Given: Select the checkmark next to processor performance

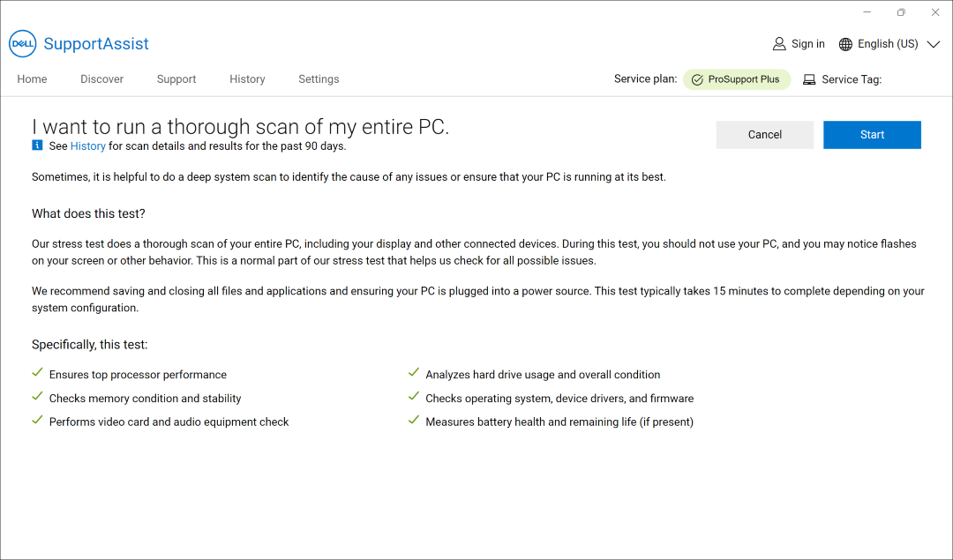Looking at the screenshot, I should pos(37,372).
